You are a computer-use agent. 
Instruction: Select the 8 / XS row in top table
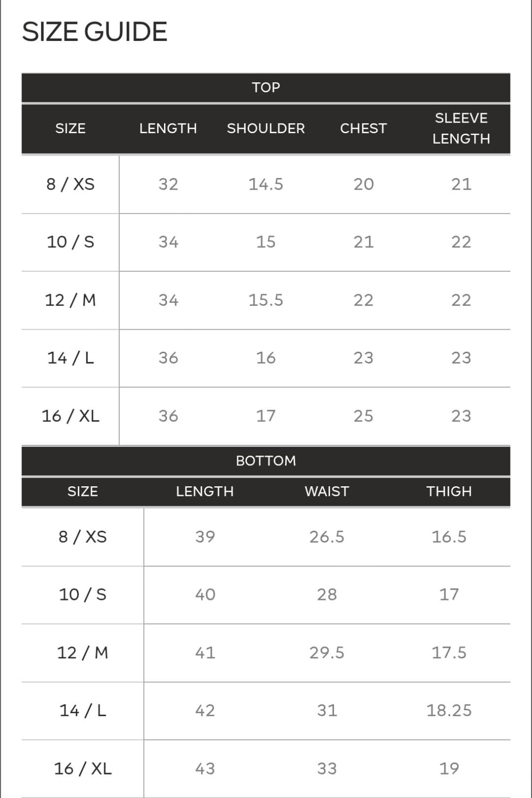tap(266, 185)
